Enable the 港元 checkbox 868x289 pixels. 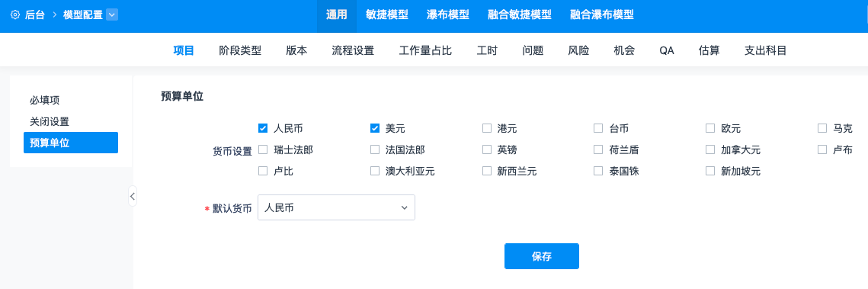coord(487,128)
